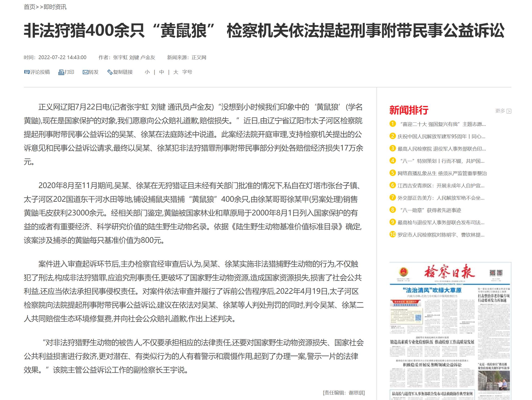Click the 转发 envelope icon
This screenshot has width=532, height=400.
85,72
